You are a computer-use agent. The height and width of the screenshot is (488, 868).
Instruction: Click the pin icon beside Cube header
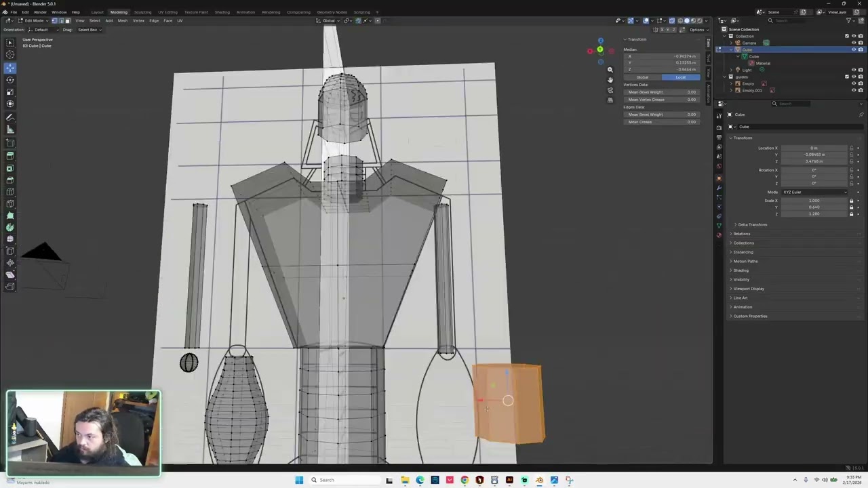(861, 115)
